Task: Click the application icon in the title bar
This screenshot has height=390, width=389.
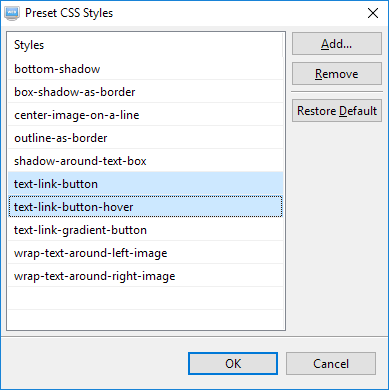Action: click(x=12, y=13)
